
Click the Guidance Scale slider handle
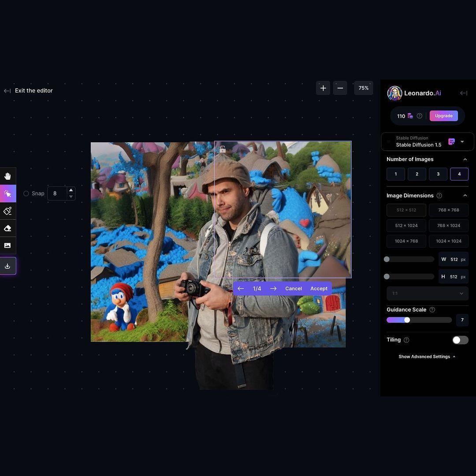(407, 320)
